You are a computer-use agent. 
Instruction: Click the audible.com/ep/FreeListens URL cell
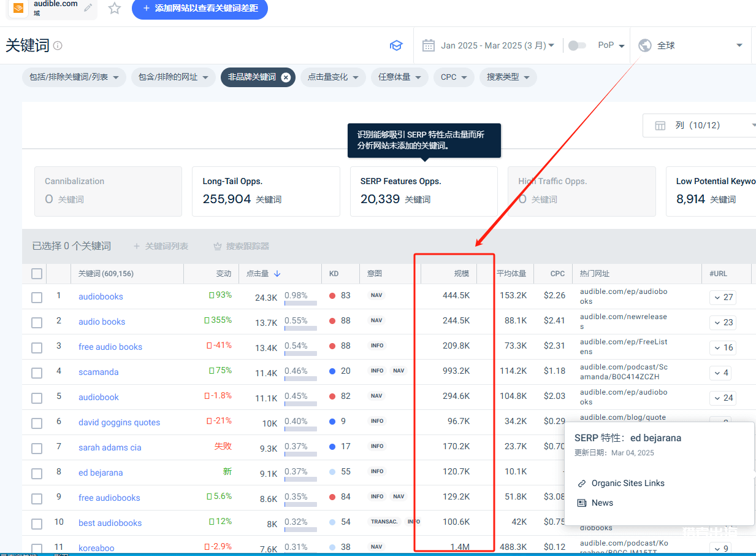pyautogui.click(x=624, y=347)
